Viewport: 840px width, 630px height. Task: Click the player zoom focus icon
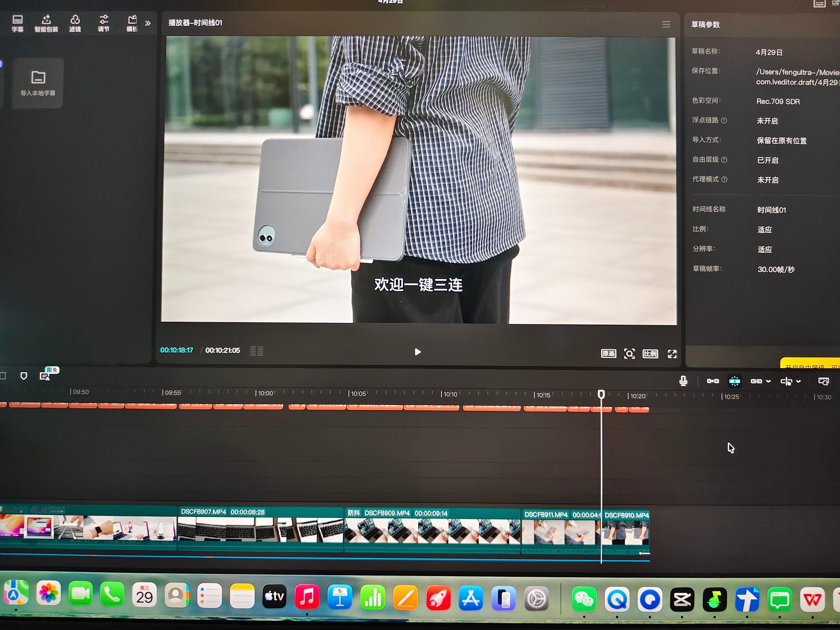click(x=629, y=354)
